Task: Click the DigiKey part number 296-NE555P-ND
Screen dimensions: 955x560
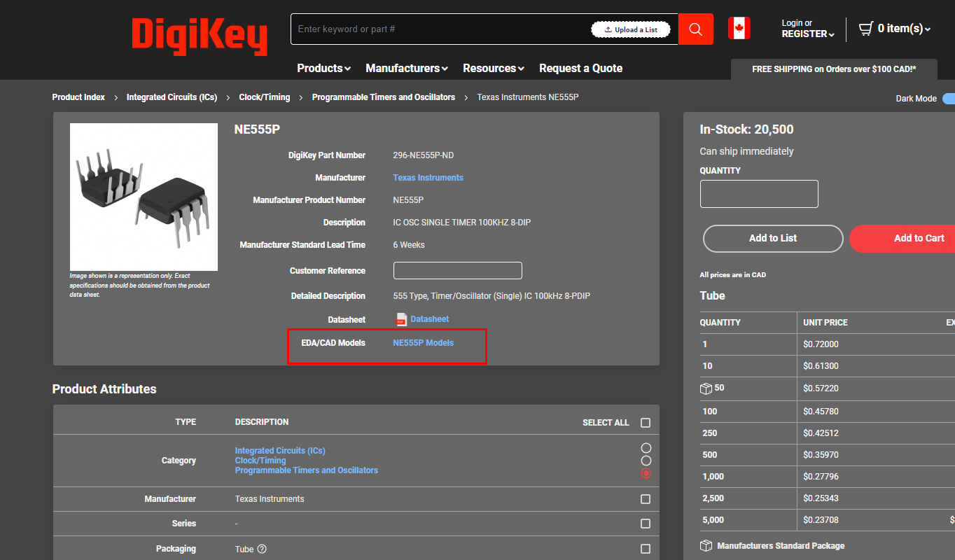Action: pos(424,155)
